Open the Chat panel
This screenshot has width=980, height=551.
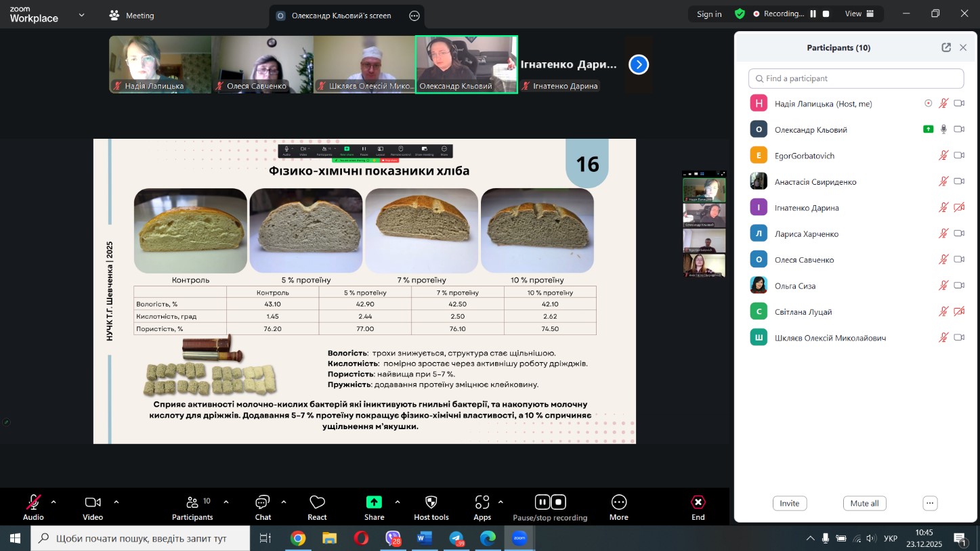coord(263,502)
